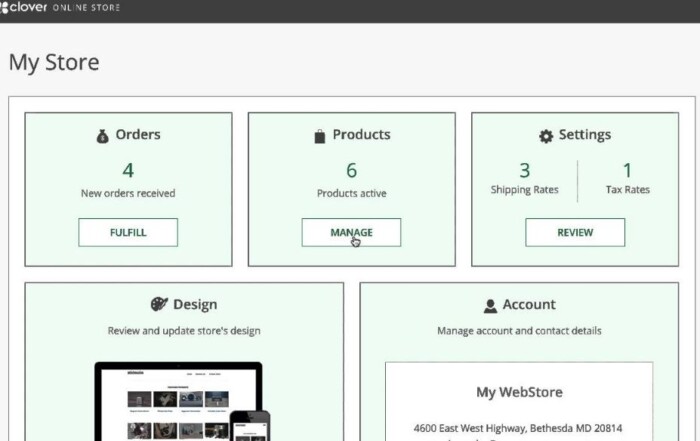Select the My WebStore account title

[519, 392]
